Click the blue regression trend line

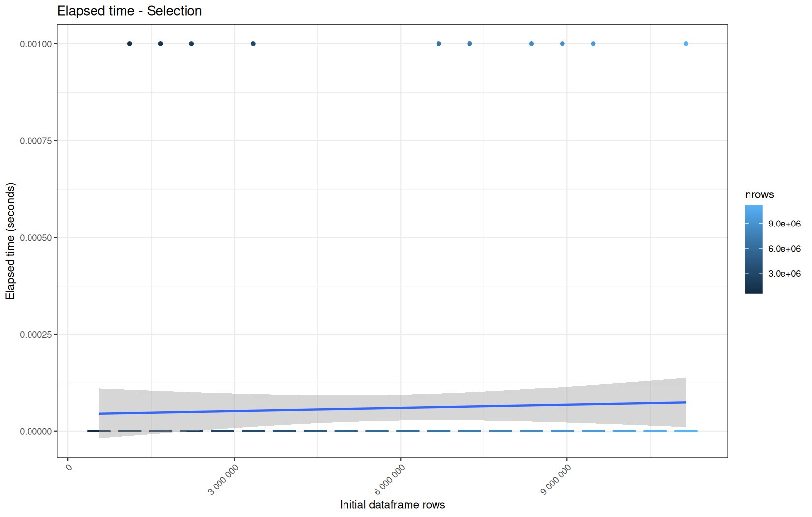coord(392,408)
